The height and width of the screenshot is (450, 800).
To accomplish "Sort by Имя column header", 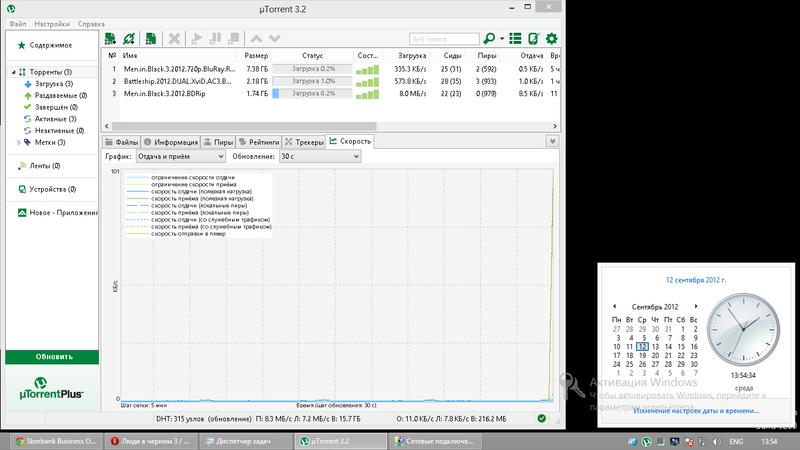I will coord(130,55).
